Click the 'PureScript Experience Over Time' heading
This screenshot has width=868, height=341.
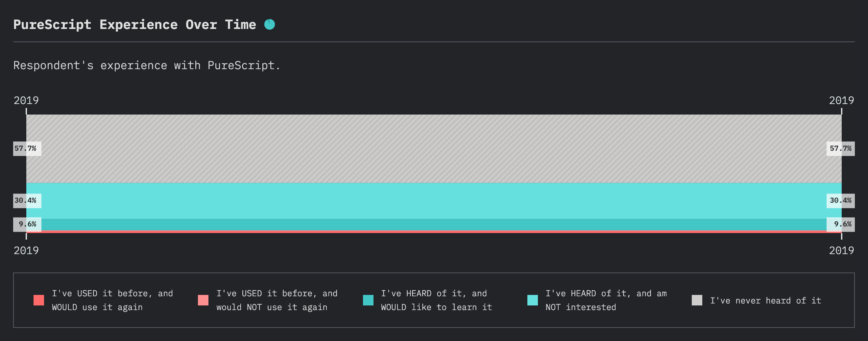coord(135,25)
